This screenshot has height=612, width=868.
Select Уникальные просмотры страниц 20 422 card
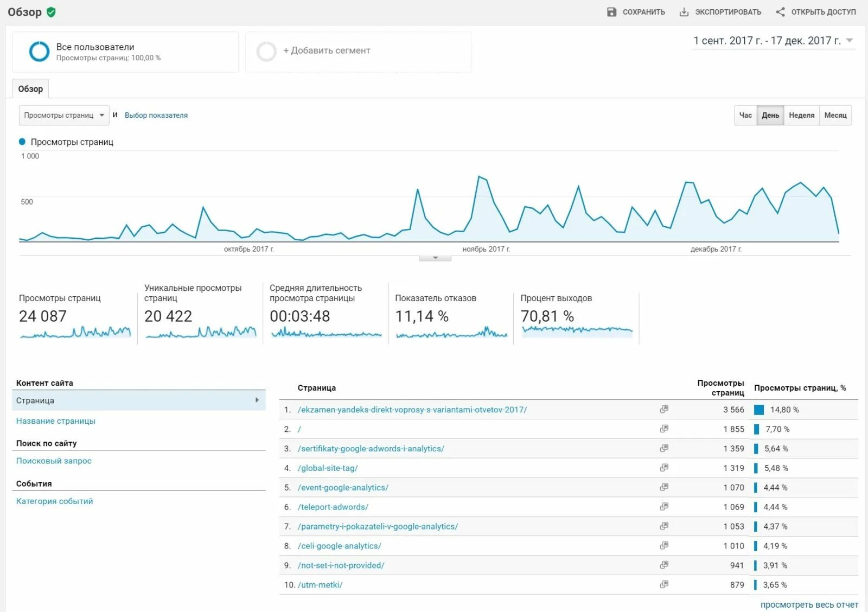200,313
